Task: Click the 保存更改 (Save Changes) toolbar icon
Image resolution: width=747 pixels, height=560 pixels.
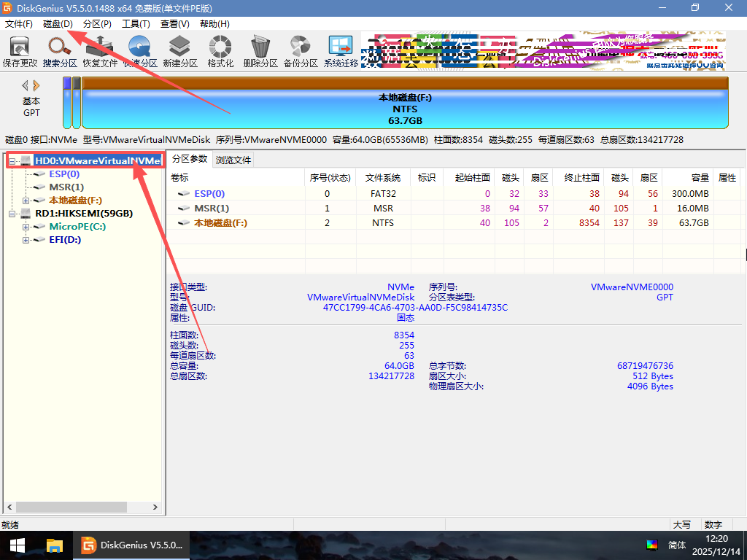Action: click(20, 51)
